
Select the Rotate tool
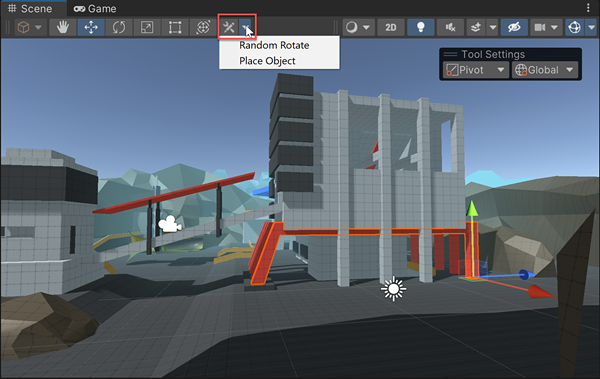119,27
